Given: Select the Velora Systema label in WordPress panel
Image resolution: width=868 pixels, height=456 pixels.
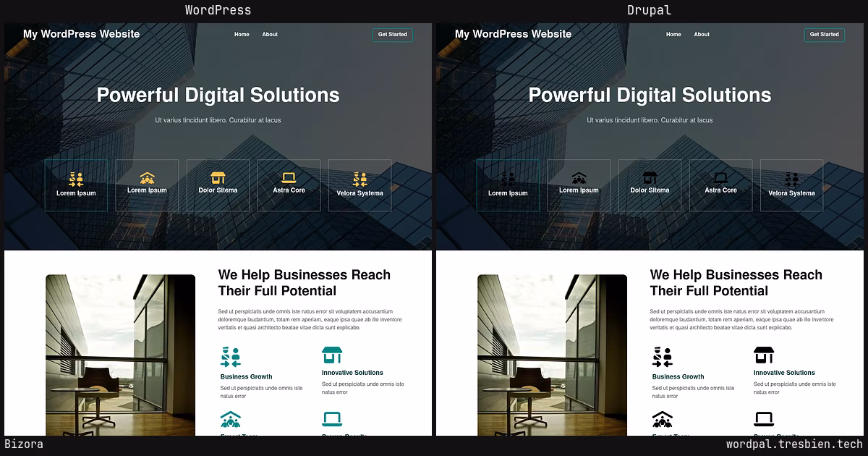Looking at the screenshot, I should pos(359,193).
